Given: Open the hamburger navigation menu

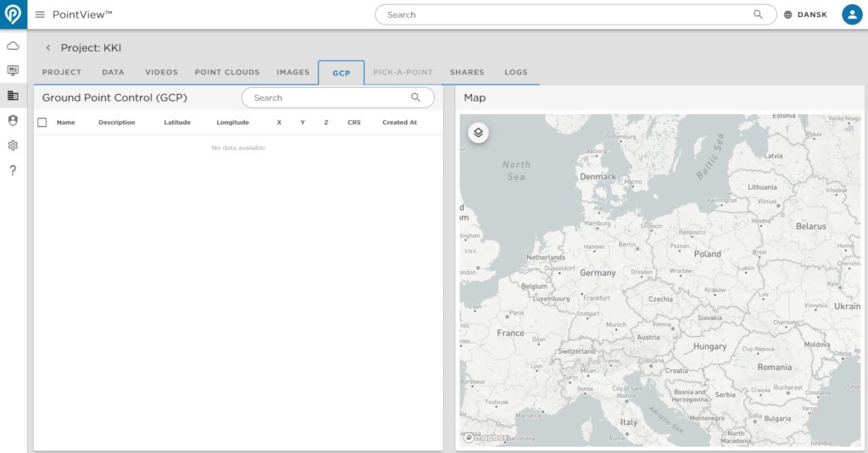Looking at the screenshot, I should 40,14.
